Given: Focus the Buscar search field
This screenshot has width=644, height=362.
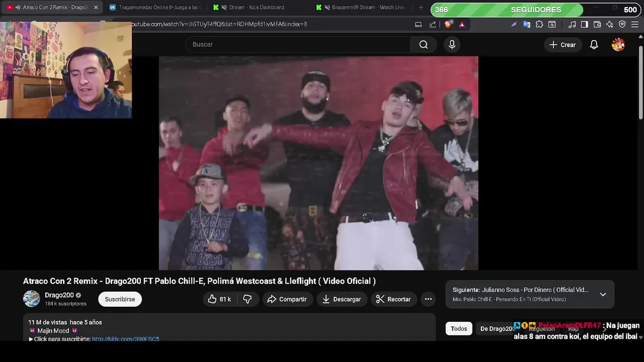Looking at the screenshot, I should [x=298, y=45].
